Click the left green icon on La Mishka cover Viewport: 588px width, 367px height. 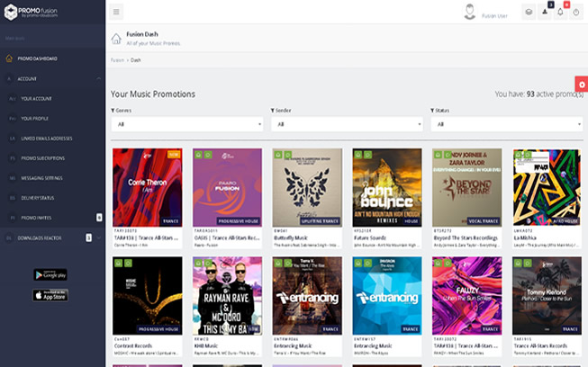tap(518, 155)
